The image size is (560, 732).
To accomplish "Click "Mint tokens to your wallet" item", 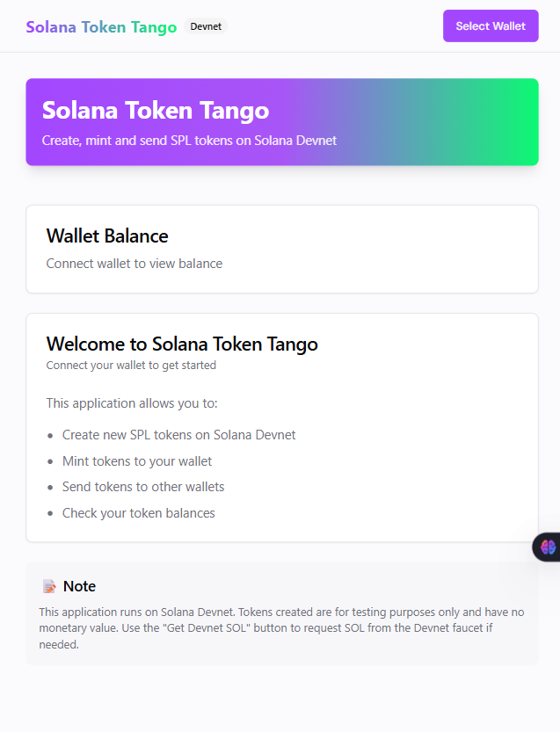I will pyautogui.click(x=137, y=460).
